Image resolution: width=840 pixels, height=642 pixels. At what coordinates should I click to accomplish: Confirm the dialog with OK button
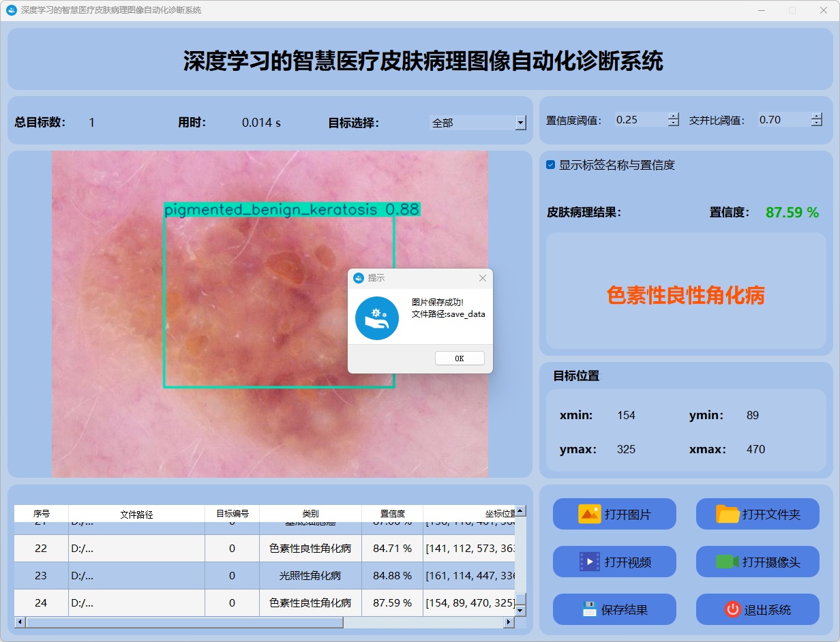(x=460, y=358)
